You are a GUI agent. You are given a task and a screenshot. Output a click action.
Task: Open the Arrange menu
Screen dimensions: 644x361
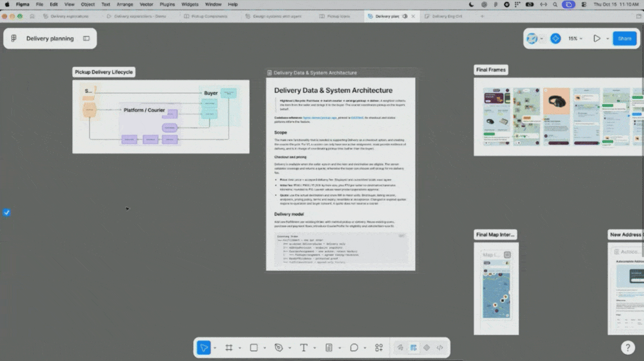(125, 5)
